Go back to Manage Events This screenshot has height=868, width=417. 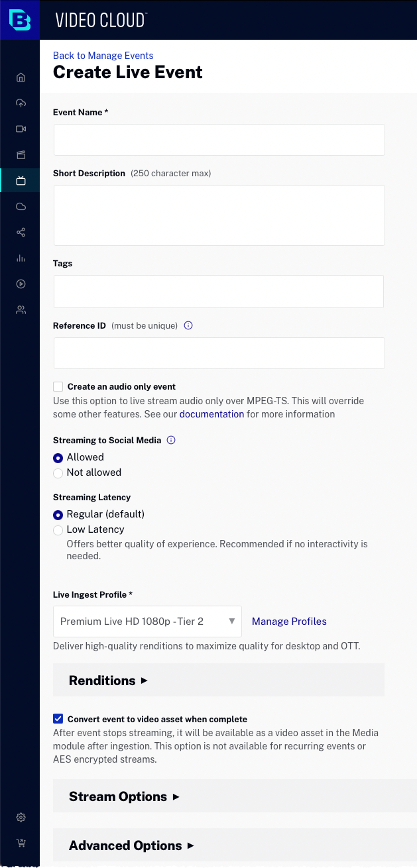click(103, 56)
